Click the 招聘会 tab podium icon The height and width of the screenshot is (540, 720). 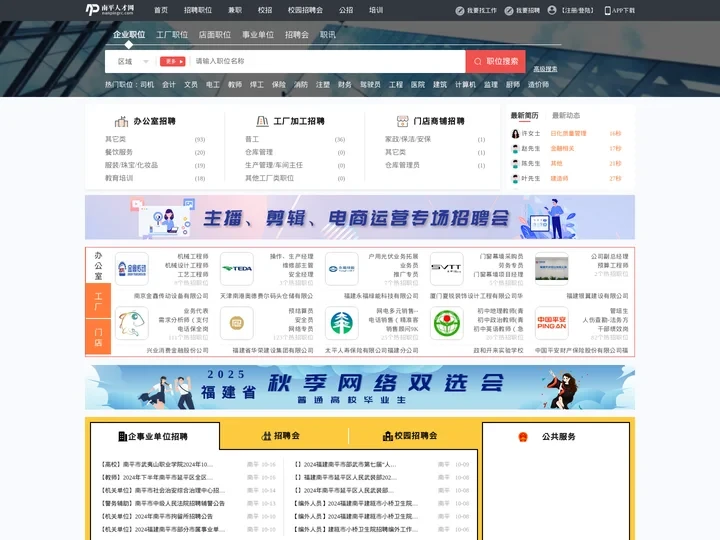click(266, 436)
